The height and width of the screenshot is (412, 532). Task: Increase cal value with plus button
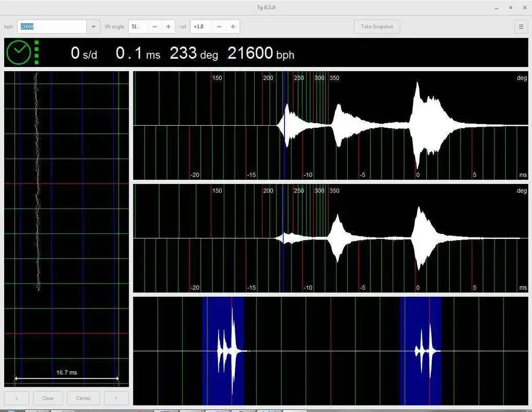click(x=233, y=27)
